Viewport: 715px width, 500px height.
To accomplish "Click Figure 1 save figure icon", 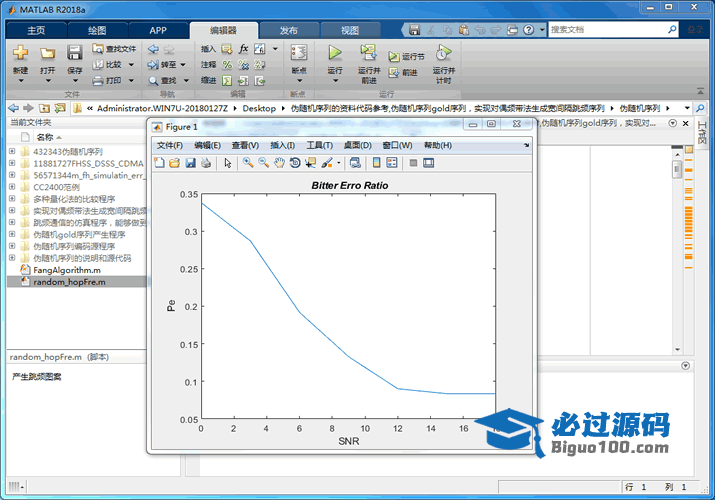I will pos(191,163).
